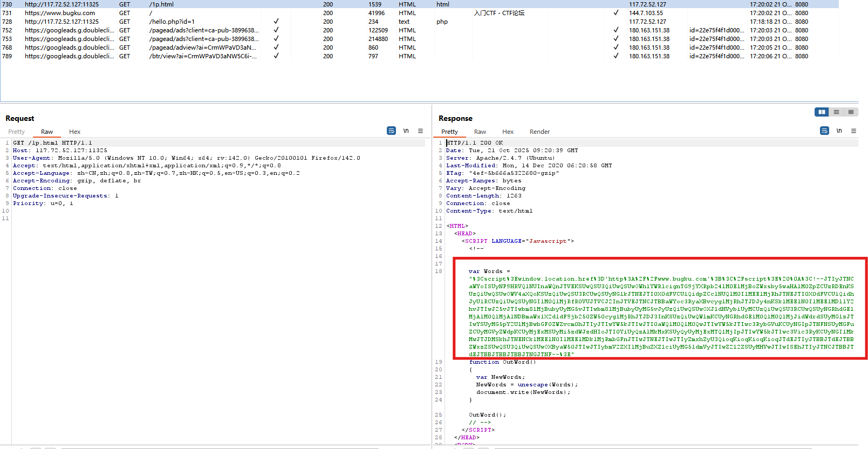Image resolution: width=868 pixels, height=449 pixels.
Task: Switch Response view to Render tab
Action: tap(539, 132)
